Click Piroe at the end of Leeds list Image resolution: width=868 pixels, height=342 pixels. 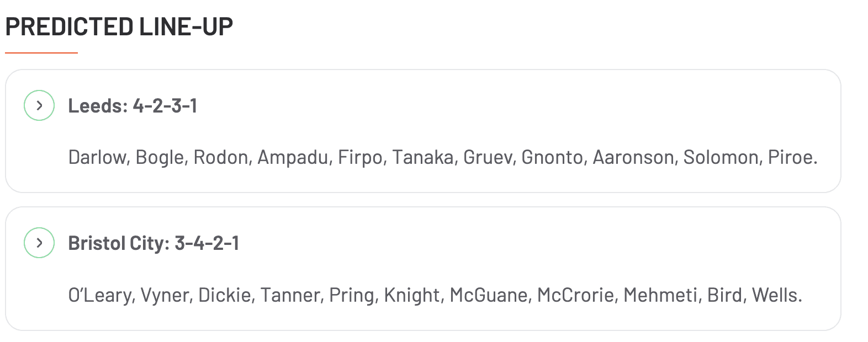(x=792, y=158)
